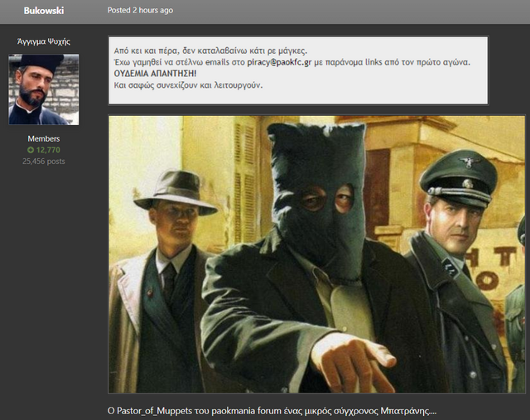Enlarge the embedded hooded informer painting
This screenshot has height=420, width=530.
pos(316,254)
